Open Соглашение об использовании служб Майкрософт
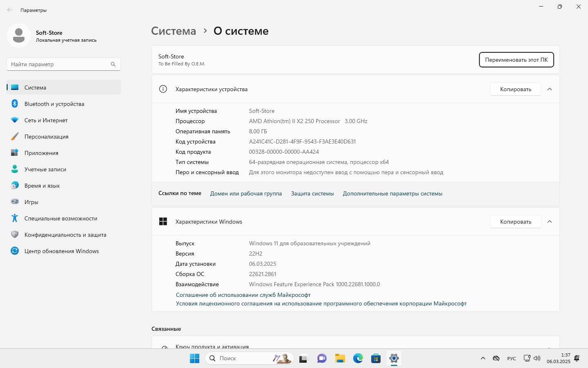 coord(243,295)
